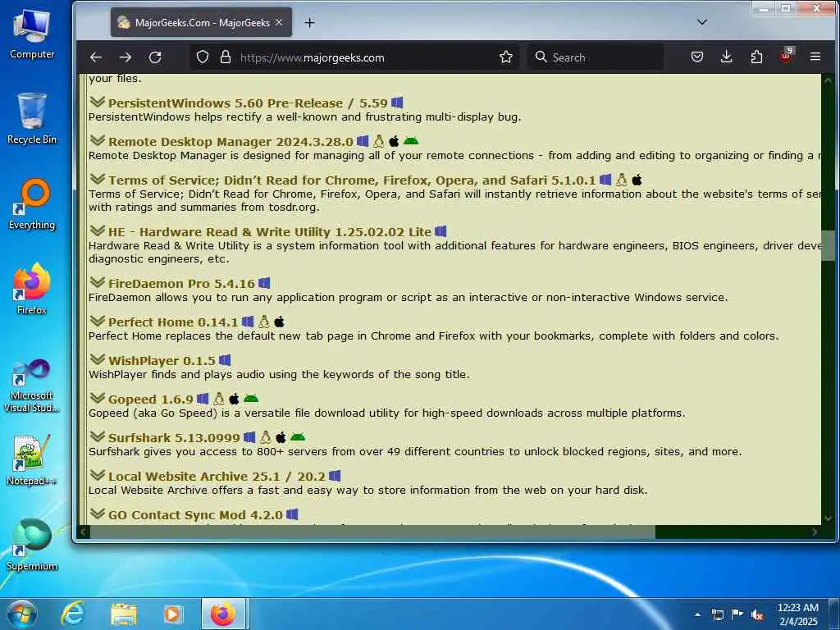Click Windows icon beside PersistentWindows 5.60 title
This screenshot has width=840, height=630.
click(397, 103)
